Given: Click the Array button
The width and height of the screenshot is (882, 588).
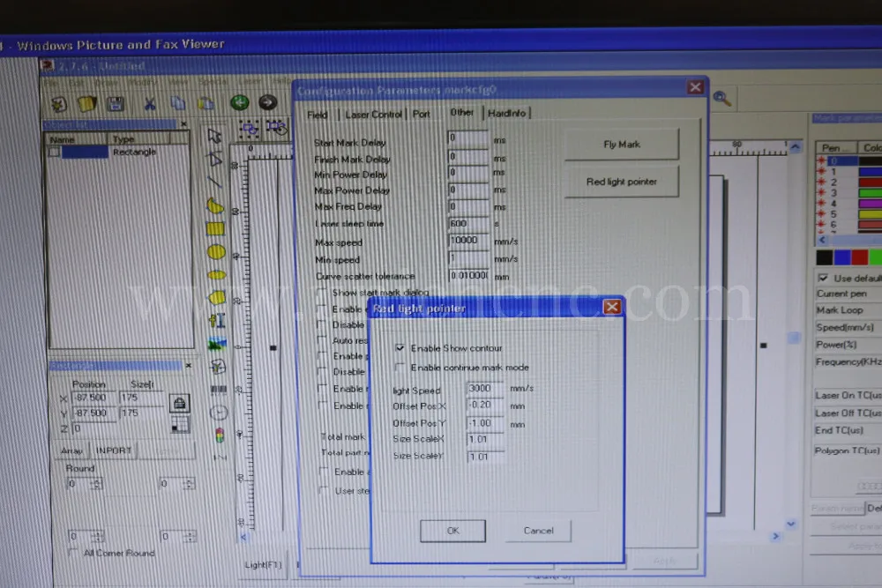Looking at the screenshot, I should click(71, 450).
